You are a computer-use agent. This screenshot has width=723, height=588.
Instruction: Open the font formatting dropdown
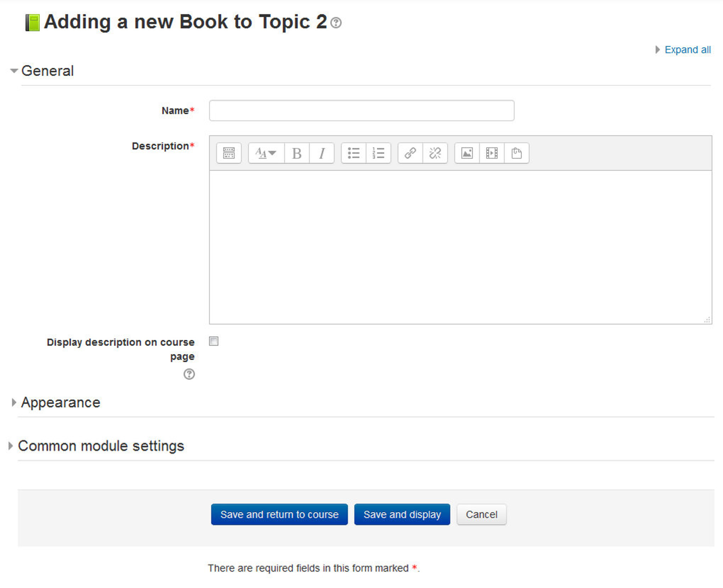coord(265,153)
